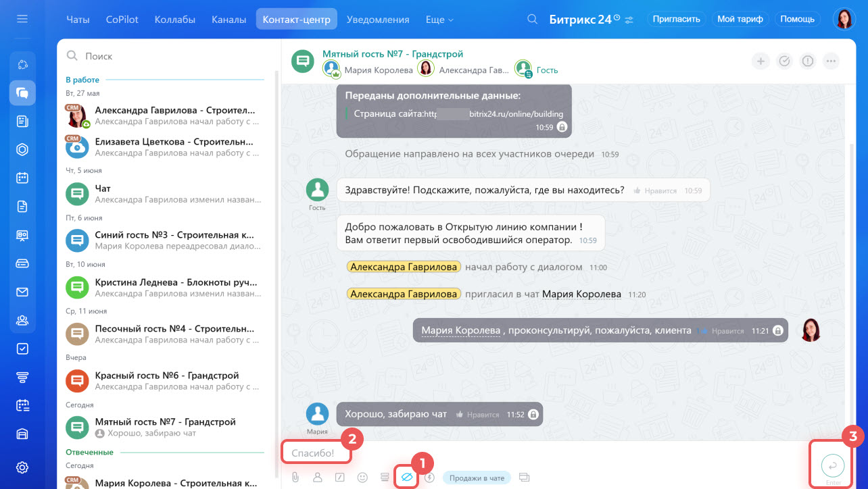
Task: Toggle hidden message mode (crossed-eye icon)
Action: pos(406,478)
